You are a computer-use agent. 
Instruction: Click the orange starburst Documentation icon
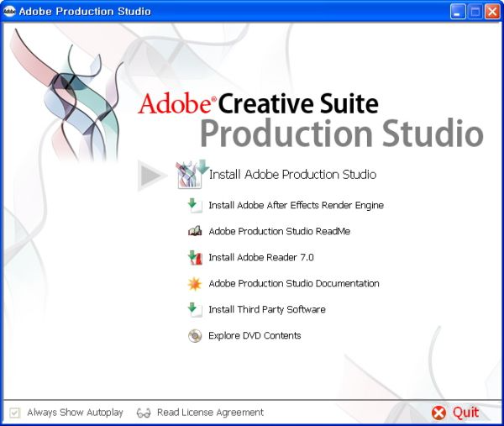195,283
